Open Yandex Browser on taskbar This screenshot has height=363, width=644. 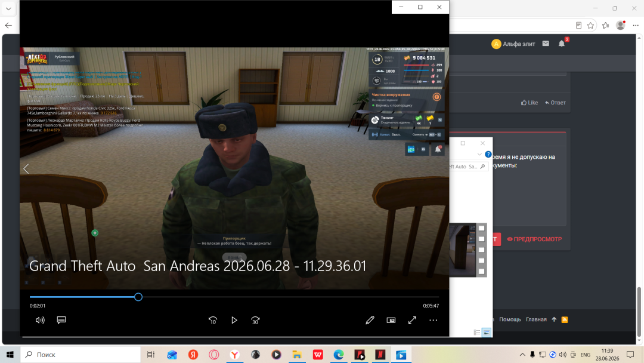point(234,355)
